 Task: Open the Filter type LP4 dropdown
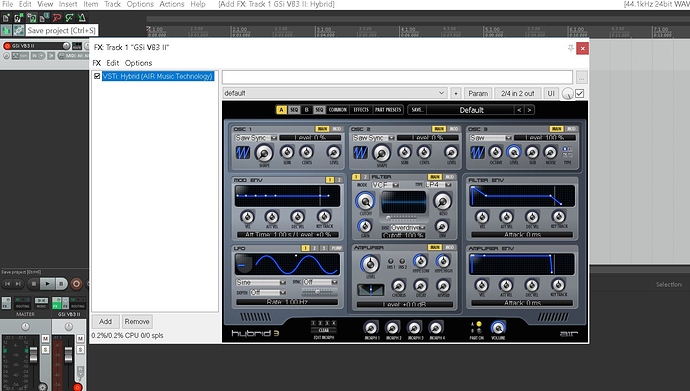[x=438, y=185]
